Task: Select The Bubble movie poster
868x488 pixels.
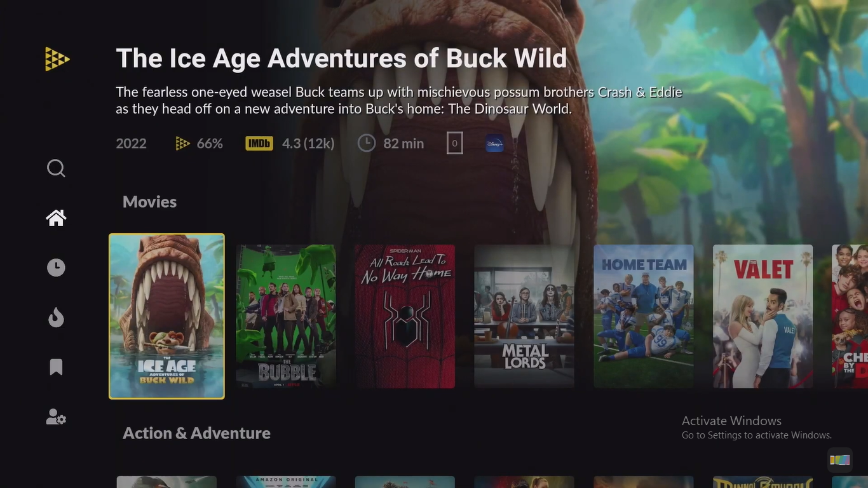Action: point(286,316)
